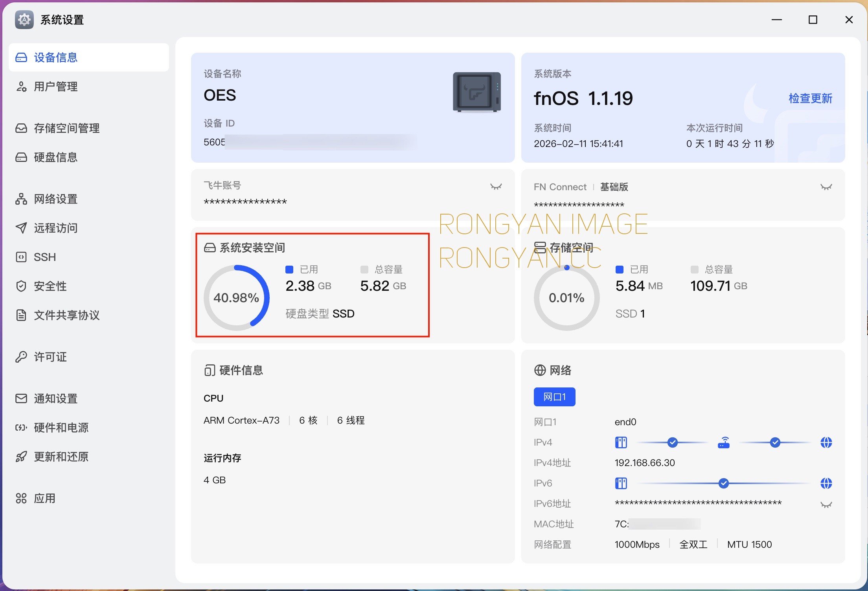Click the fnOS 1.1.19 version text
Screen dimensions: 868x591
click(583, 98)
